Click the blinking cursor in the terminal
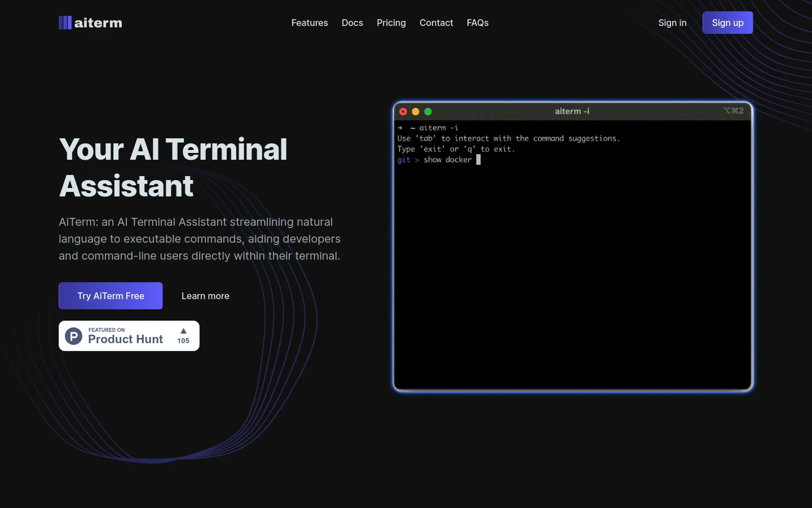812x508 pixels. [x=478, y=160]
